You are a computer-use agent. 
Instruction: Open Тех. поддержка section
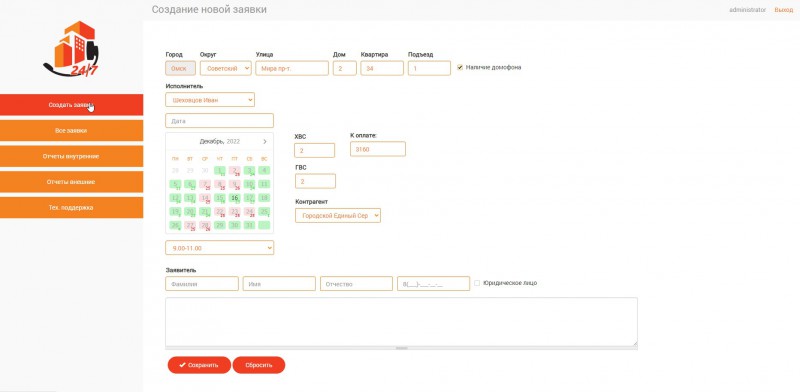(x=71, y=208)
